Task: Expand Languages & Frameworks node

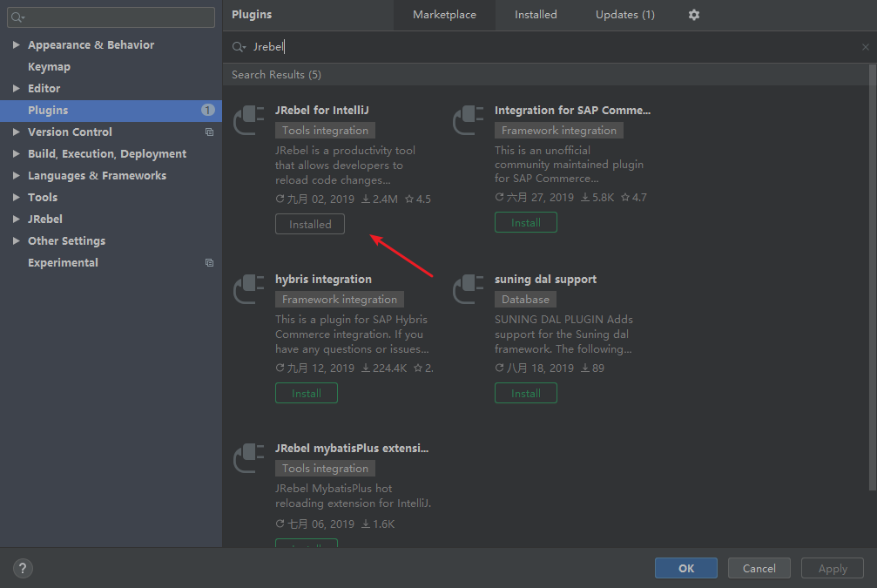Action: [x=17, y=176]
